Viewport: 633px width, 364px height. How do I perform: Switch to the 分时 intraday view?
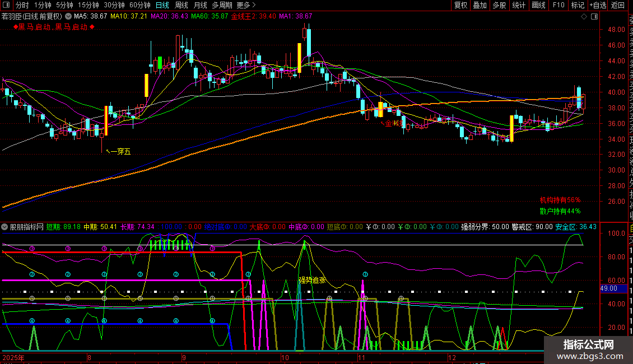pos(22,6)
